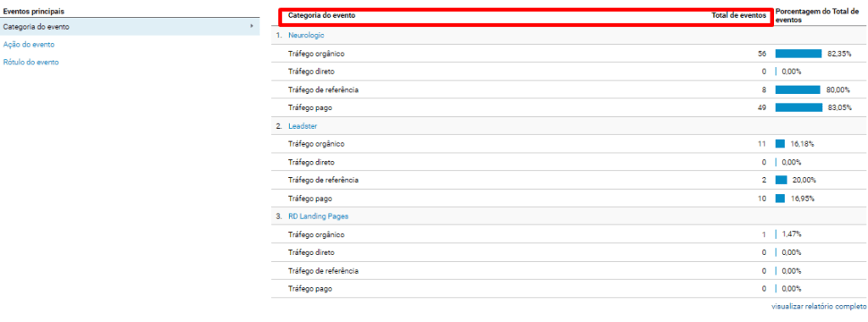Click Leadster Tráfego de referência 20,00% bar
The width and height of the screenshot is (868, 322).
pos(781,180)
